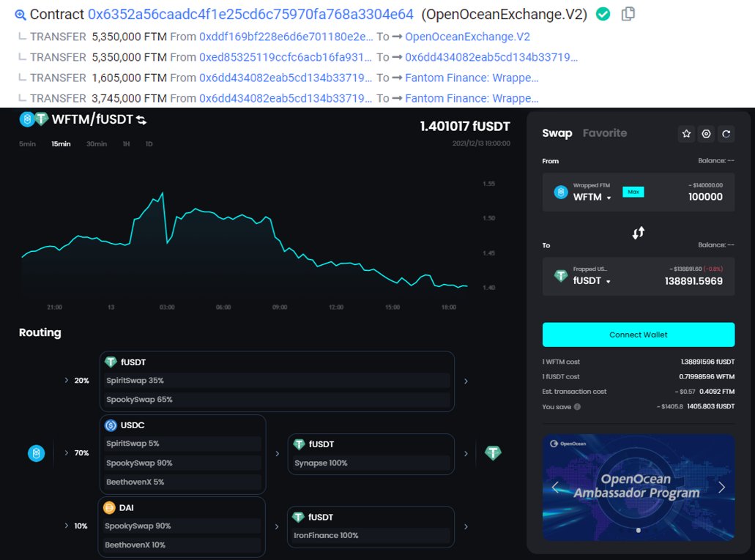Open OpenOceanExchange.V2 recipient link
This screenshot has height=560, width=755.
click(467, 37)
